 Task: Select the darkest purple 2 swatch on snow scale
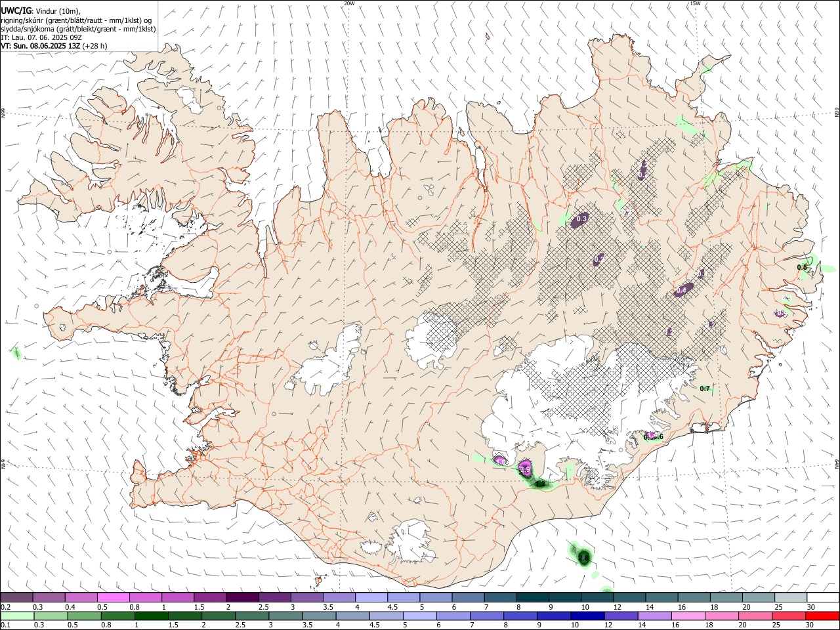click(242, 598)
